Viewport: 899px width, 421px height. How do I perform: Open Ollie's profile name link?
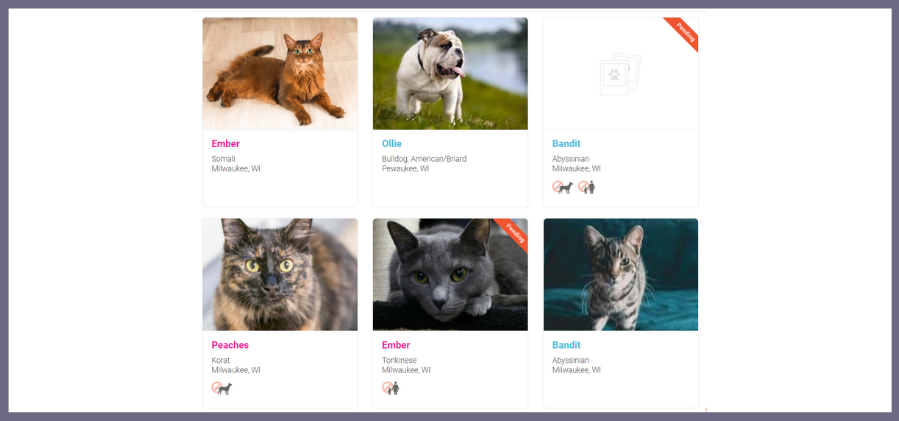[x=392, y=143]
